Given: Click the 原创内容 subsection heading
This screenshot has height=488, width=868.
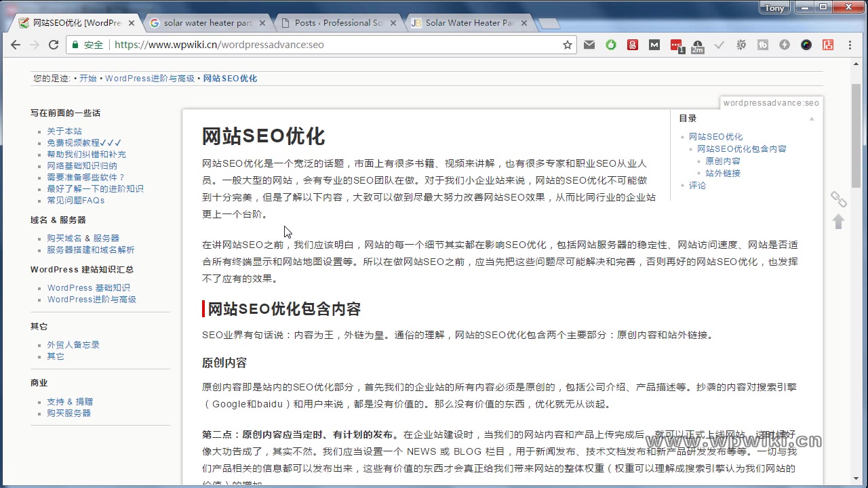Looking at the screenshot, I should (x=224, y=363).
